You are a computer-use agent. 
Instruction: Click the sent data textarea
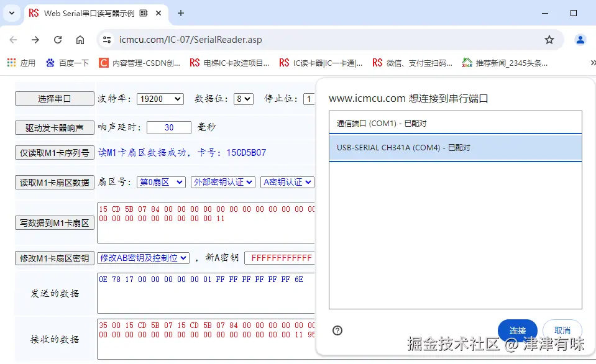[206, 293]
